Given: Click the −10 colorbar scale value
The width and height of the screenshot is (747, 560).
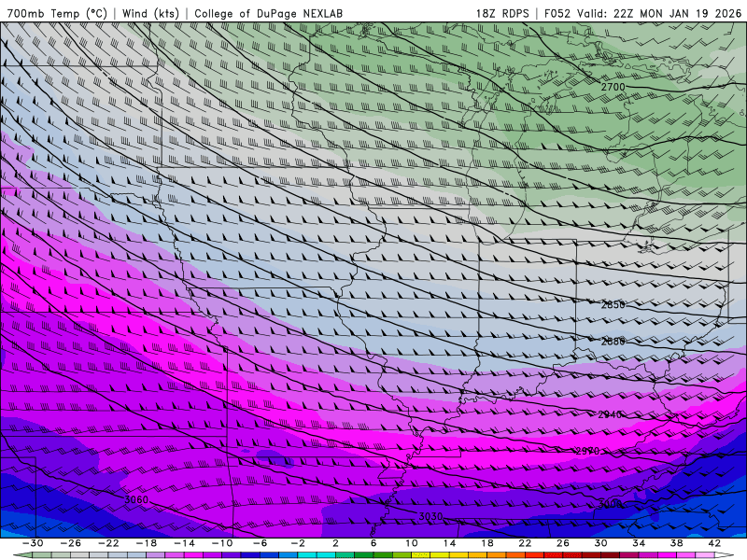Looking at the screenshot, I should pos(222,543).
